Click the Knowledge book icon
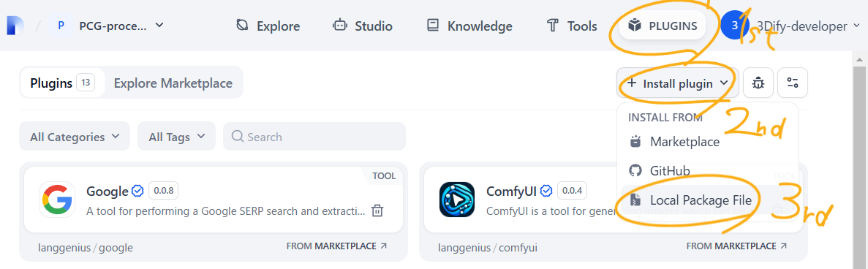Image resolution: width=868 pixels, height=269 pixels. pos(433,26)
